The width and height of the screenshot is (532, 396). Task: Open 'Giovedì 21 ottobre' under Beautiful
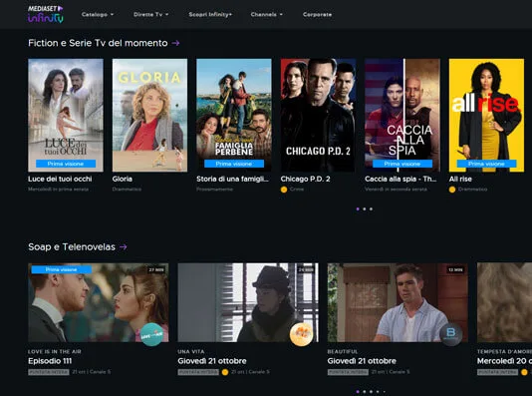click(362, 361)
